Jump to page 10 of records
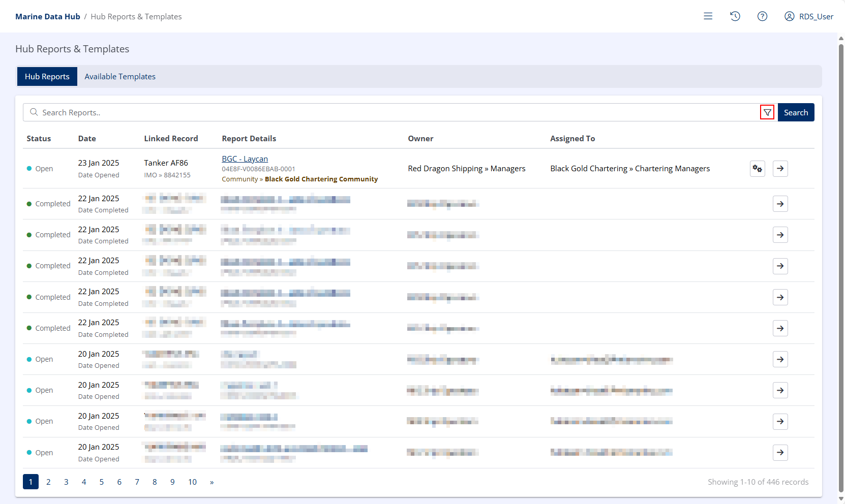 (x=192, y=482)
